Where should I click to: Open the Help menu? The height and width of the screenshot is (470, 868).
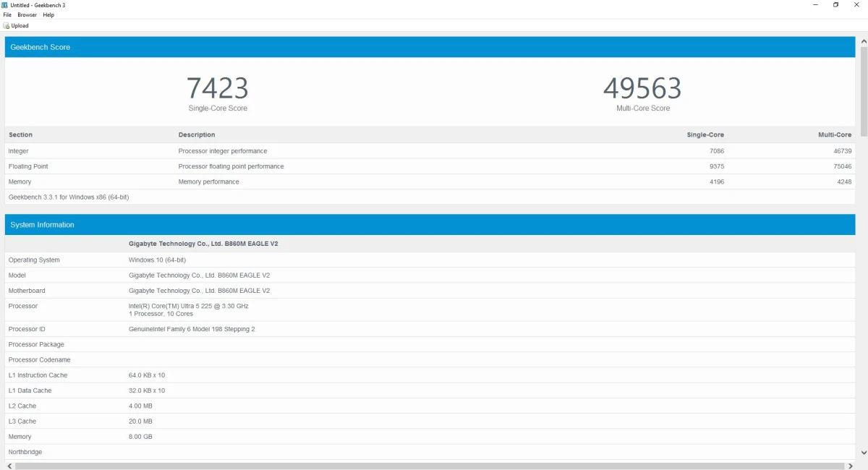coord(48,14)
